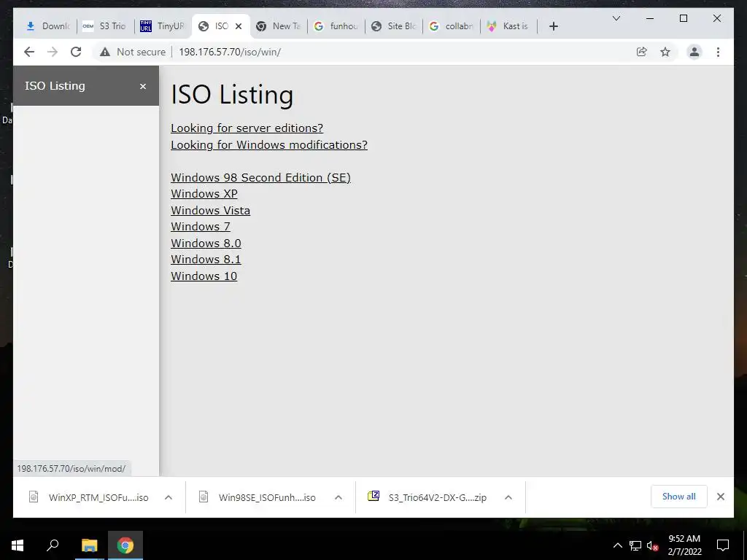Viewport: 747px width, 560px height.
Task: Show hidden system tray icons
Action: 617,545
